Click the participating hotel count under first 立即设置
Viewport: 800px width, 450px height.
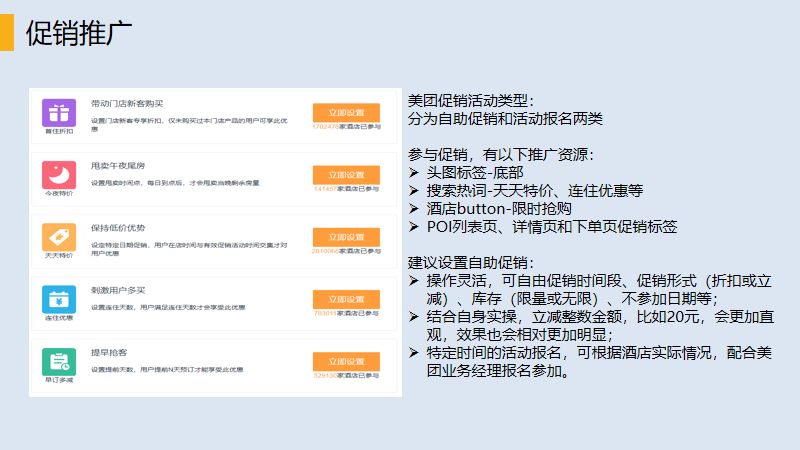(x=346, y=127)
